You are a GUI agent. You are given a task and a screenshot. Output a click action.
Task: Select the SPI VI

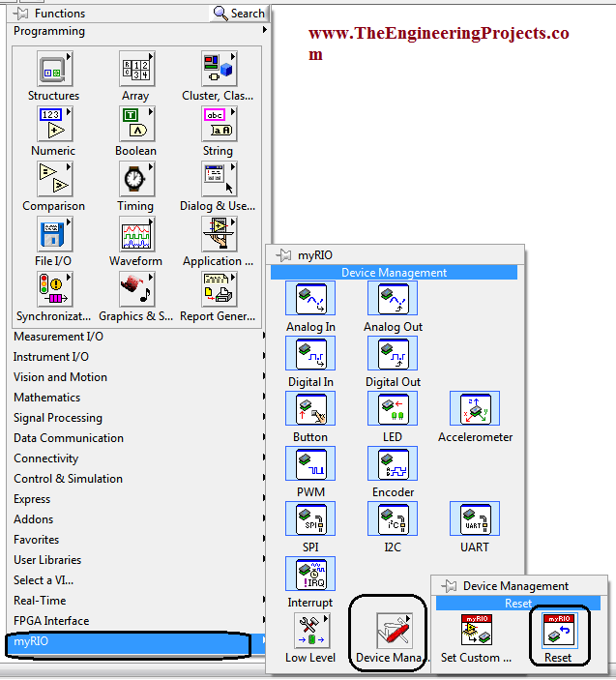310,518
